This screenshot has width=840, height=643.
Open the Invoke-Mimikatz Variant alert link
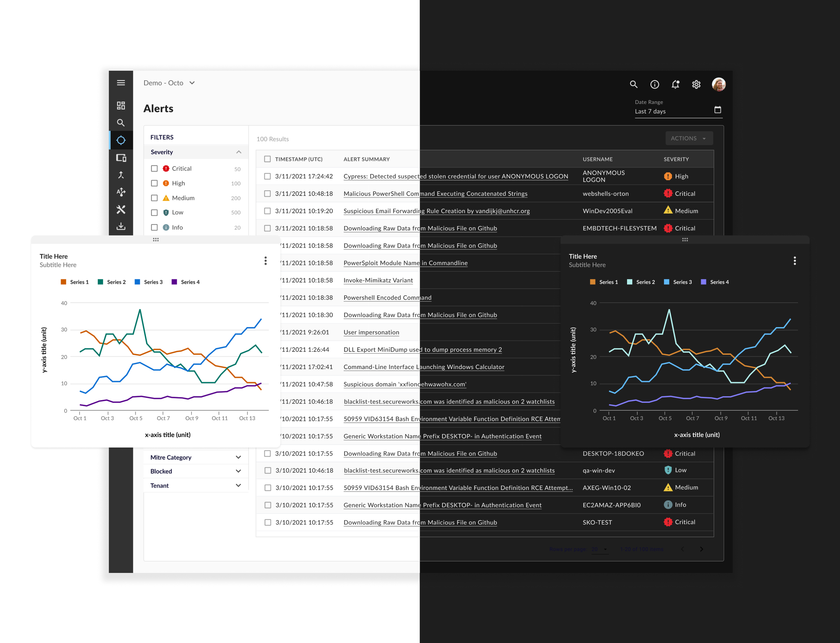(x=378, y=280)
